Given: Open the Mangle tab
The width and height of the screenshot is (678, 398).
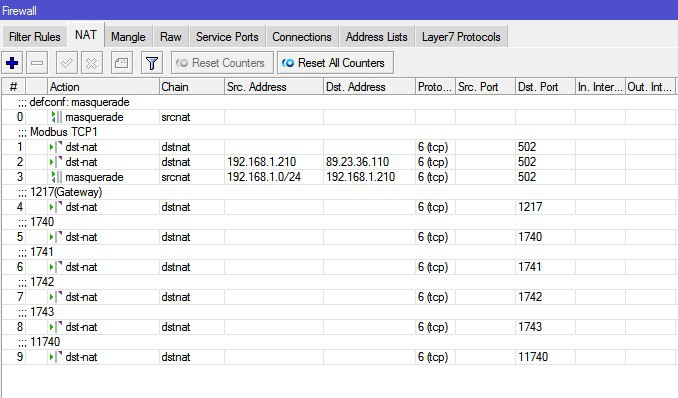Looking at the screenshot, I should [x=128, y=37].
